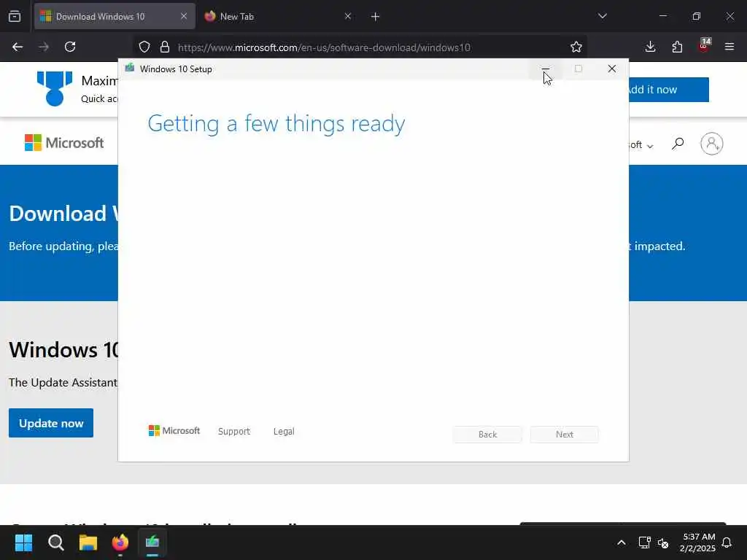
Task: Click the Legal link in Setup dialog
Action: 284,431
